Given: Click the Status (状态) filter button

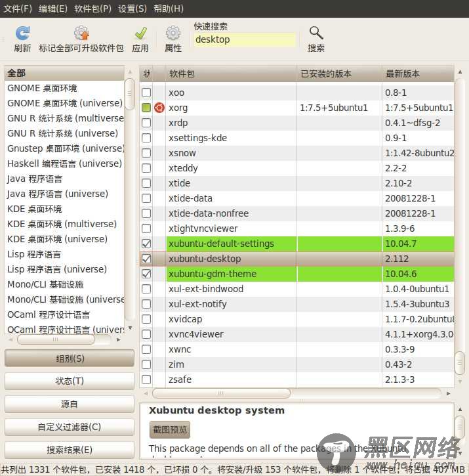Looking at the screenshot, I should pyautogui.click(x=70, y=381).
